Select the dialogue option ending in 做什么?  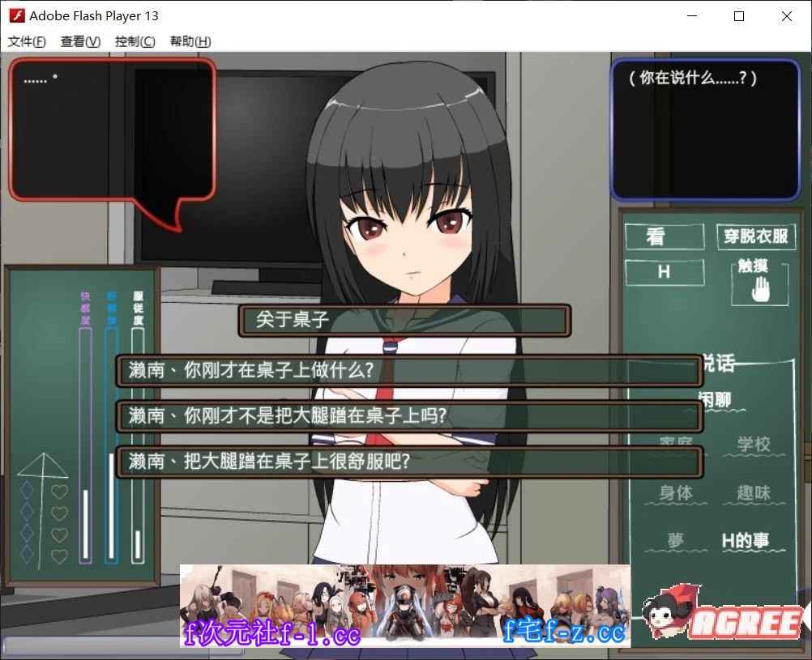click(x=408, y=371)
